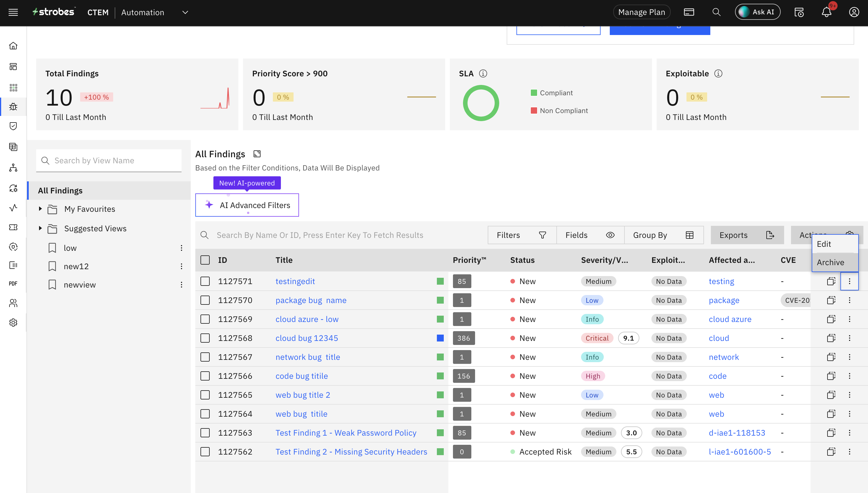Choose Archive from the context menu
This screenshot has height=493, width=868.
[x=830, y=262]
